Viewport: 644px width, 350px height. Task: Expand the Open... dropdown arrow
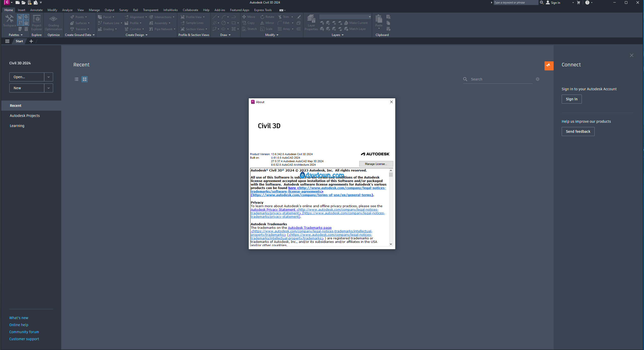point(49,77)
